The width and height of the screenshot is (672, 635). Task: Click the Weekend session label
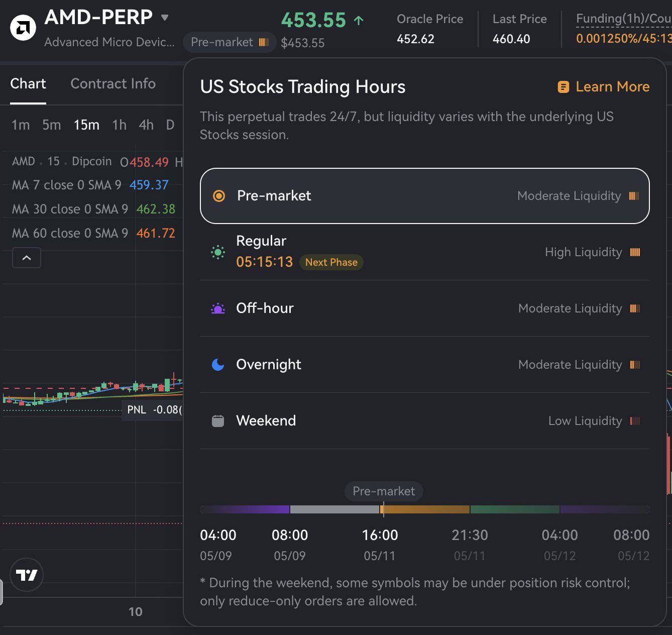click(266, 420)
